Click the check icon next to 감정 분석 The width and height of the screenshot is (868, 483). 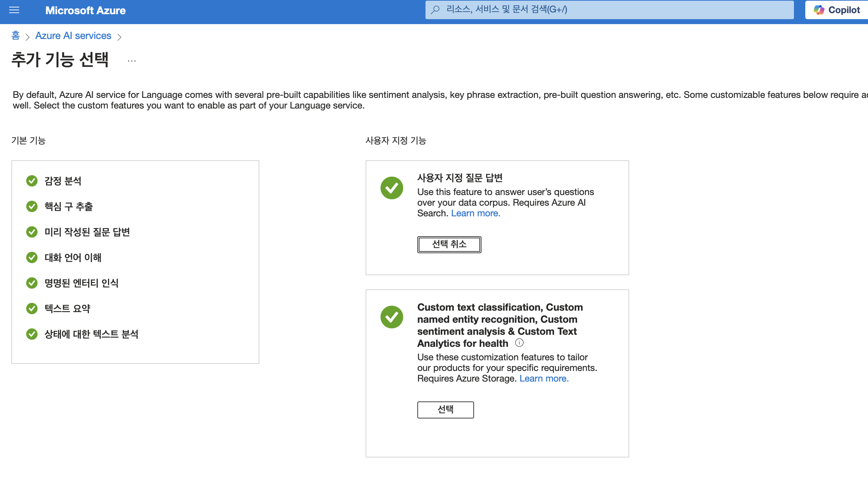coord(32,181)
